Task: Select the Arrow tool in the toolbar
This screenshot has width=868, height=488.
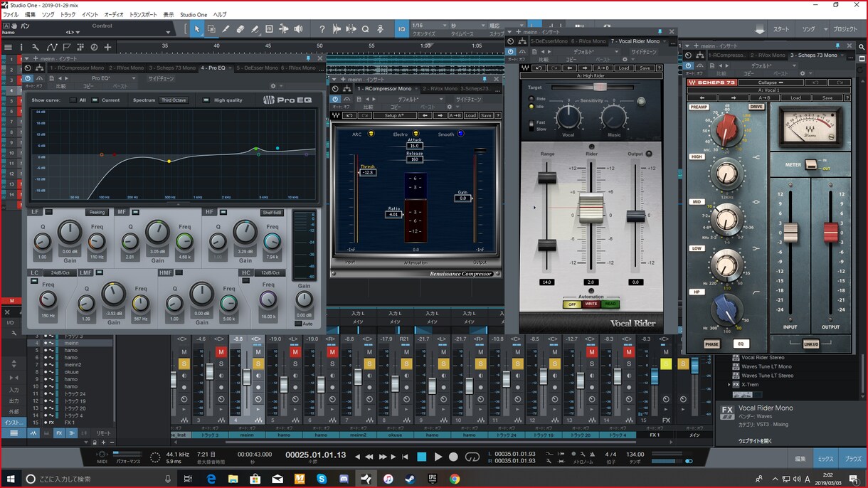Action: coord(197,29)
